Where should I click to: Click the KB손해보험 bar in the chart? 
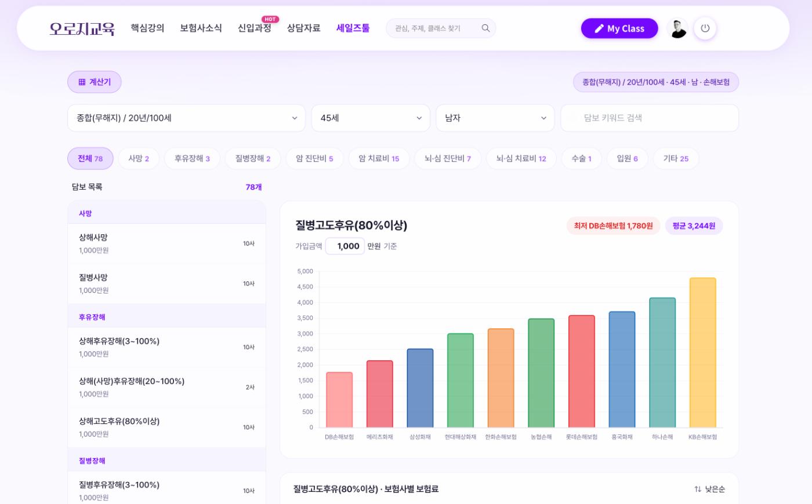(x=703, y=353)
